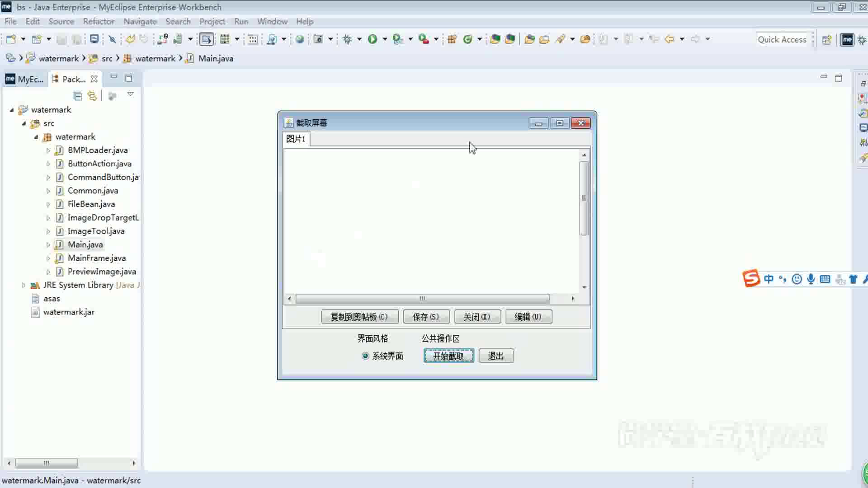Click Package Explorer horizontal scrollbar thumb
868x488 pixels.
click(x=47, y=463)
